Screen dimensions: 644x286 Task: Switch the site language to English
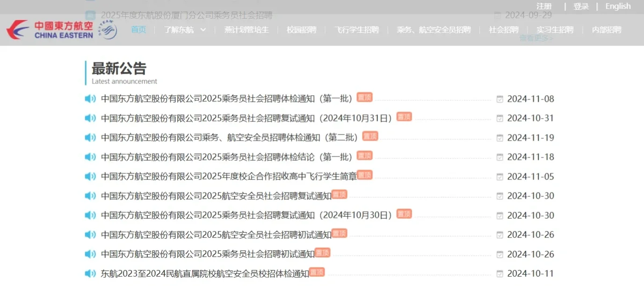tap(618, 6)
